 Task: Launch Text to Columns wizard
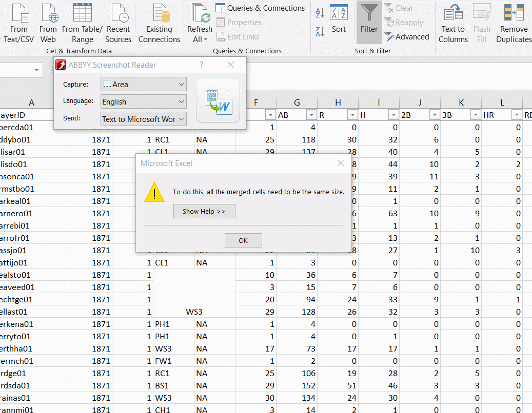click(453, 23)
